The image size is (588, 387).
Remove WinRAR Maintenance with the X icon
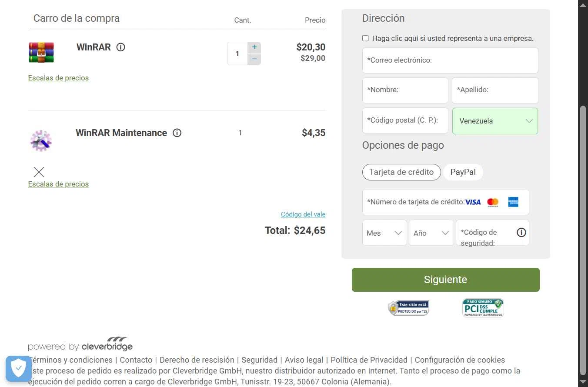[39, 172]
